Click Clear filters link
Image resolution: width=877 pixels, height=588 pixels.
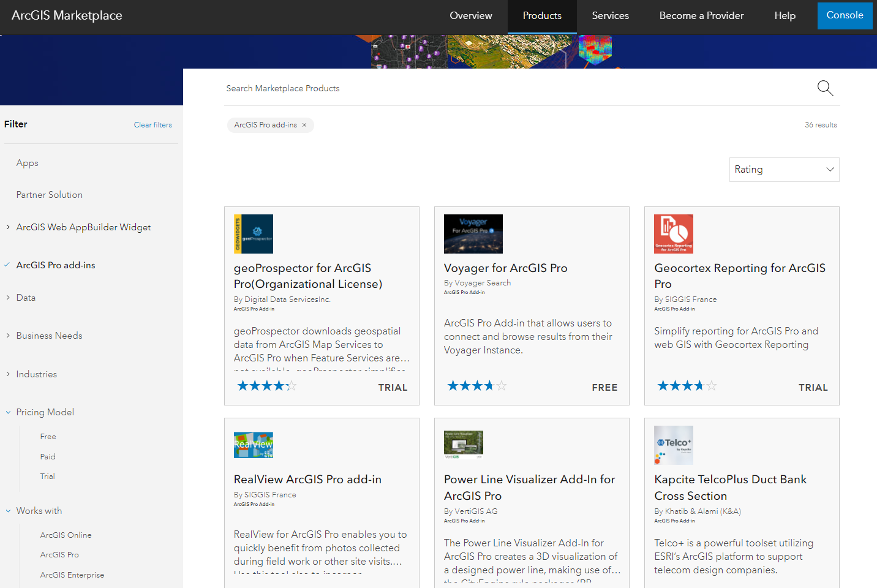(153, 125)
